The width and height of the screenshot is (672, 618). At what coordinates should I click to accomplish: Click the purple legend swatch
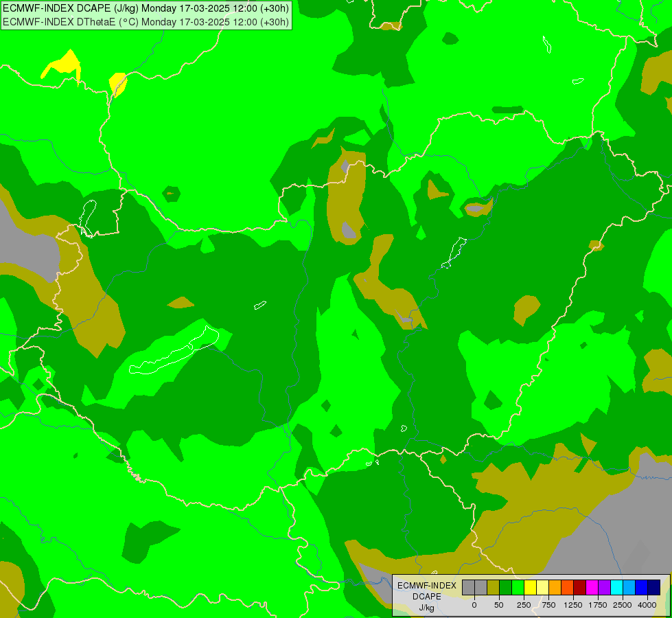(x=604, y=587)
